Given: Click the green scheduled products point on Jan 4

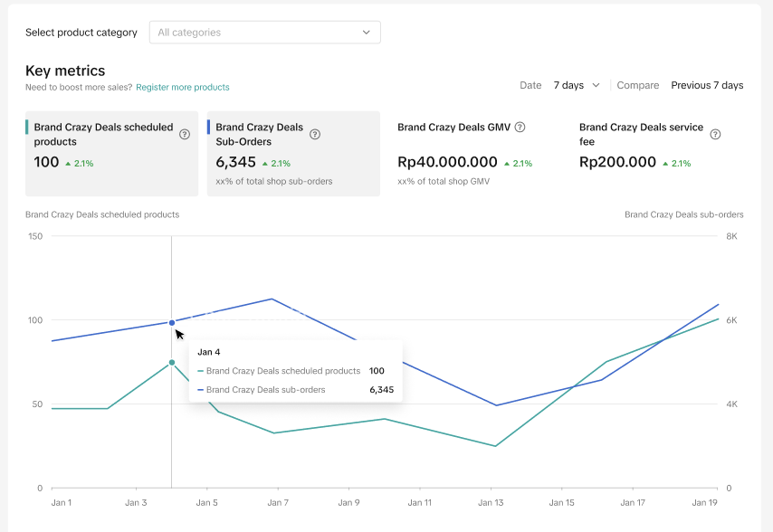Looking at the screenshot, I should click(x=172, y=363).
